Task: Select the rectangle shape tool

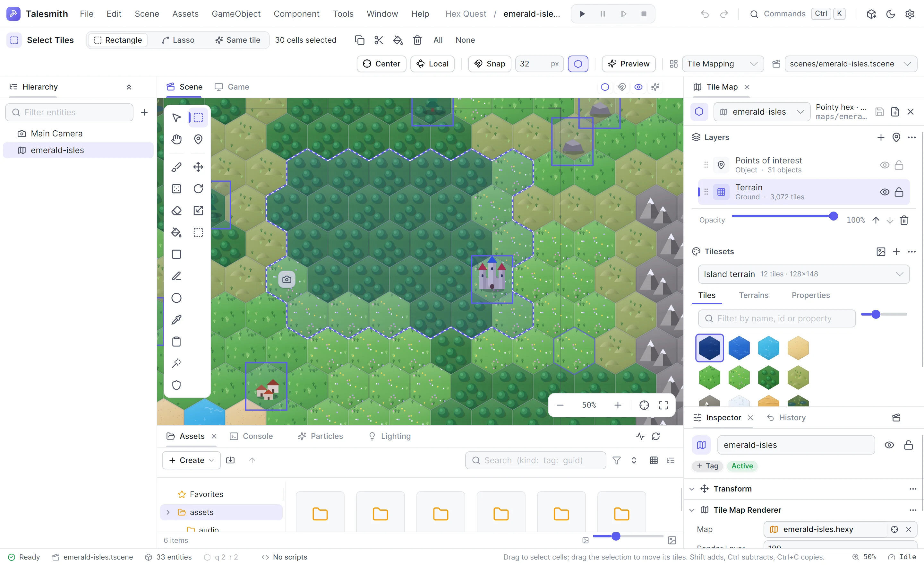Action: (176, 254)
